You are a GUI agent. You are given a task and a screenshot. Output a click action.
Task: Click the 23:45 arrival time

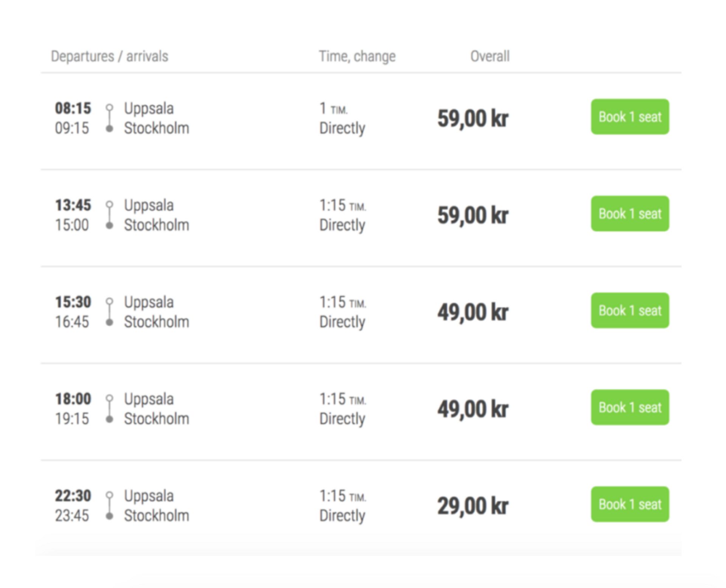coord(72,515)
